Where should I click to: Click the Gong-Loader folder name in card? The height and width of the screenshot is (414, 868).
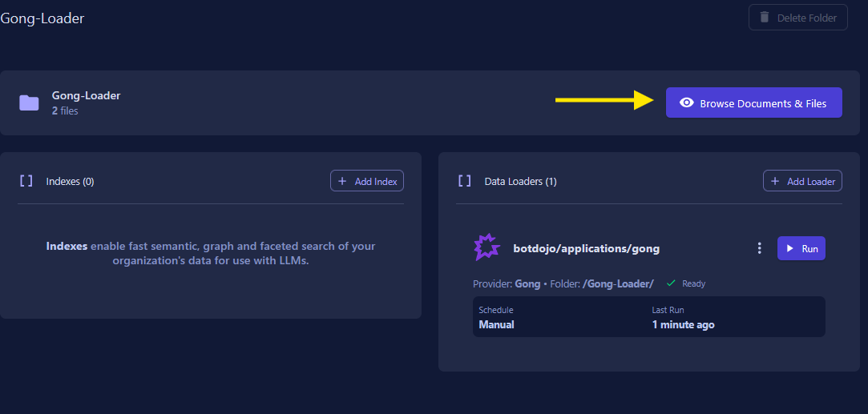pyautogui.click(x=86, y=95)
